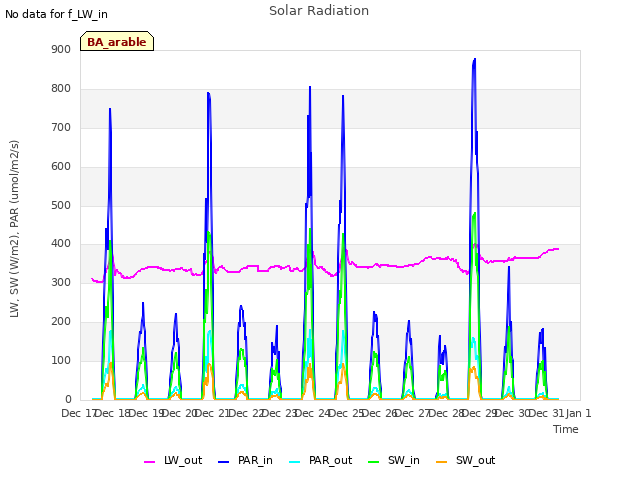640x480 pixels.
Task: Click the SW_in legend label
Action: tap(403, 460)
